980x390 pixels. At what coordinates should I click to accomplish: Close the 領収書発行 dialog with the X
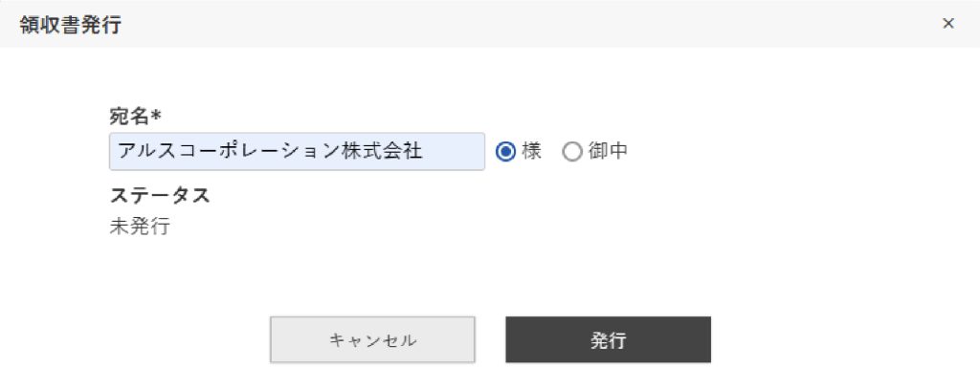click(948, 24)
